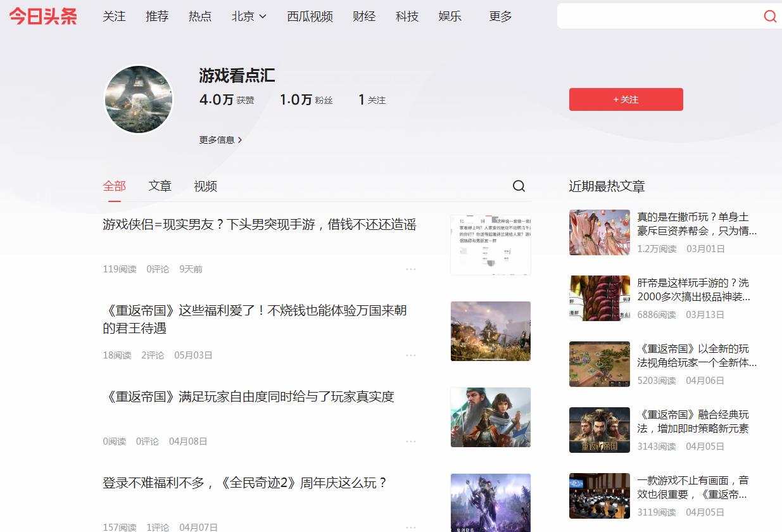Open more options for 游戏侠侣 article

point(411,269)
